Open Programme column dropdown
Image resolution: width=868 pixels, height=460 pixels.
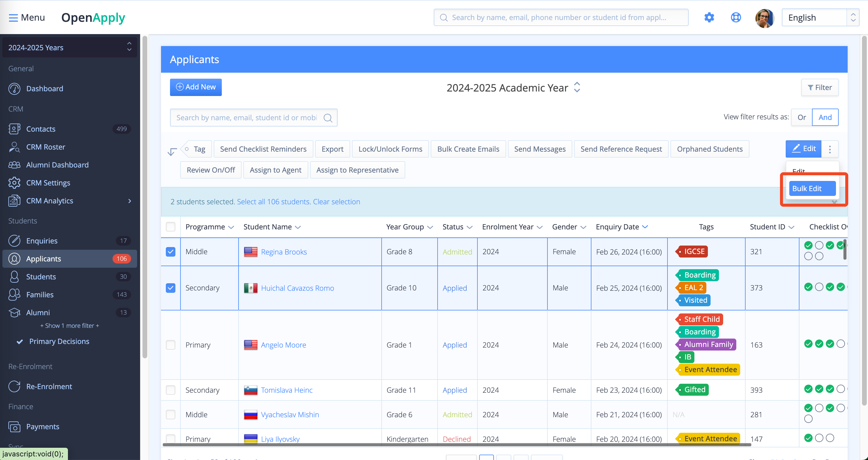(x=231, y=227)
